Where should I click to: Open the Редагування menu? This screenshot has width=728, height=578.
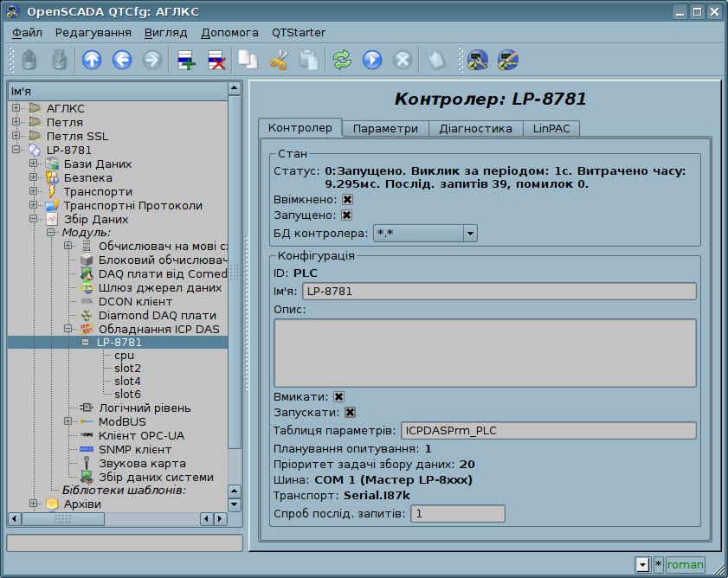click(93, 32)
